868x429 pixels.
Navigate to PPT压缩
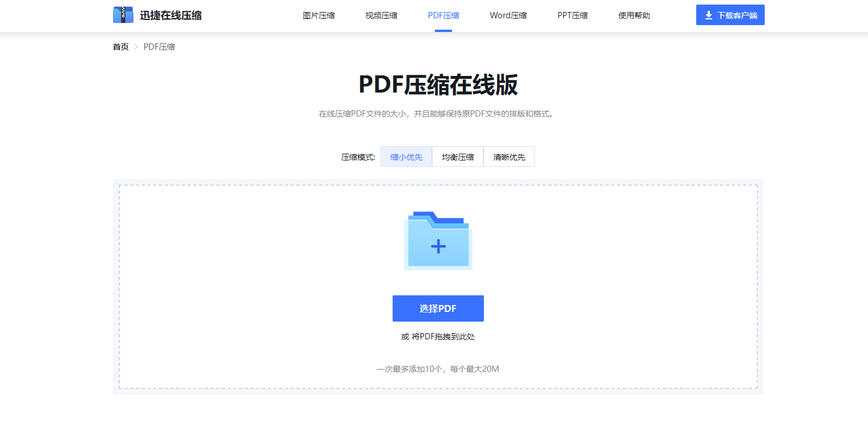[x=572, y=15]
